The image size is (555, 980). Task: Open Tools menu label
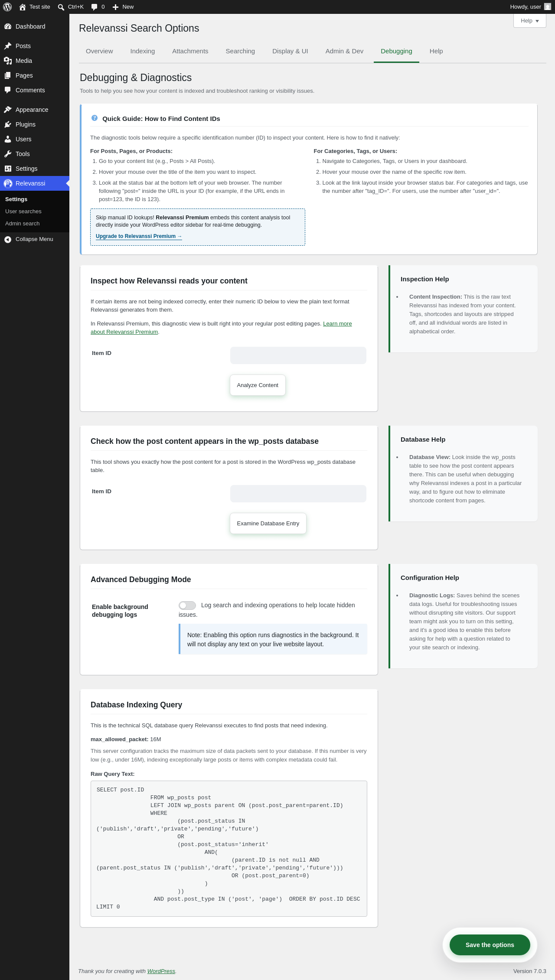tap(23, 154)
